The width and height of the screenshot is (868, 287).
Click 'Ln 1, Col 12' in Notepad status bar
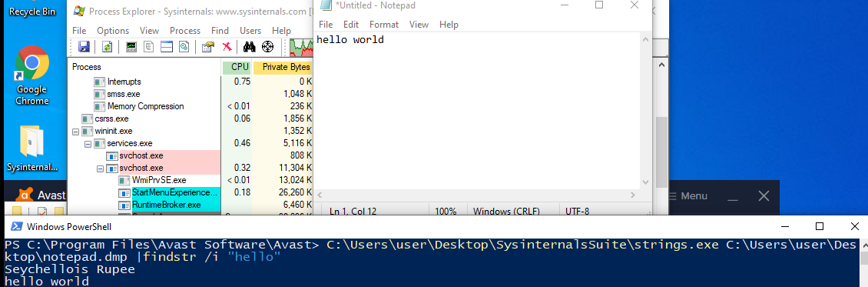tap(353, 211)
